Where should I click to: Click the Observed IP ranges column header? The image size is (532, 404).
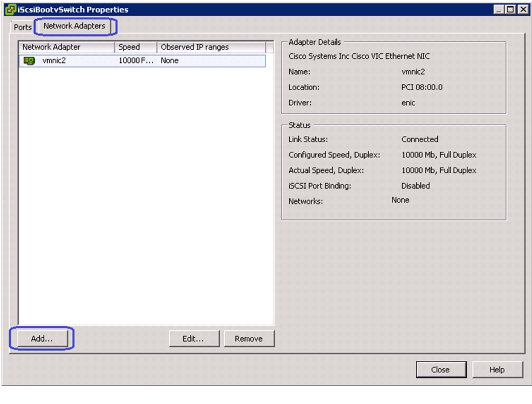pyautogui.click(x=212, y=47)
